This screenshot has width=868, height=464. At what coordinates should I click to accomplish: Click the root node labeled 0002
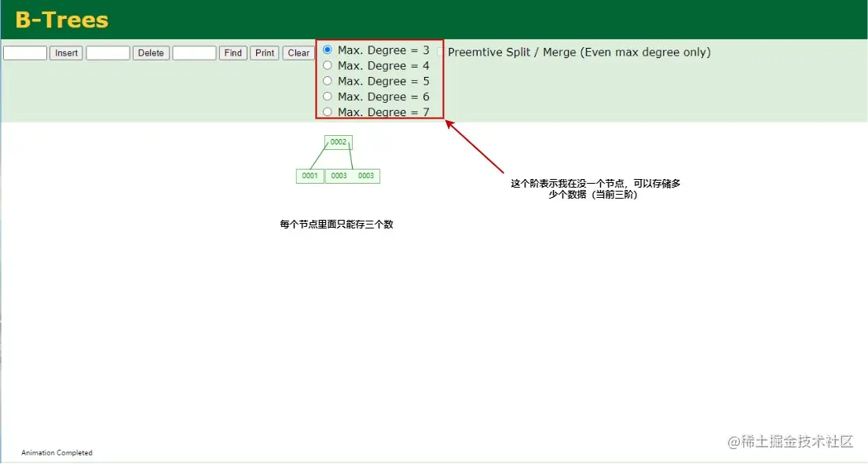point(338,142)
